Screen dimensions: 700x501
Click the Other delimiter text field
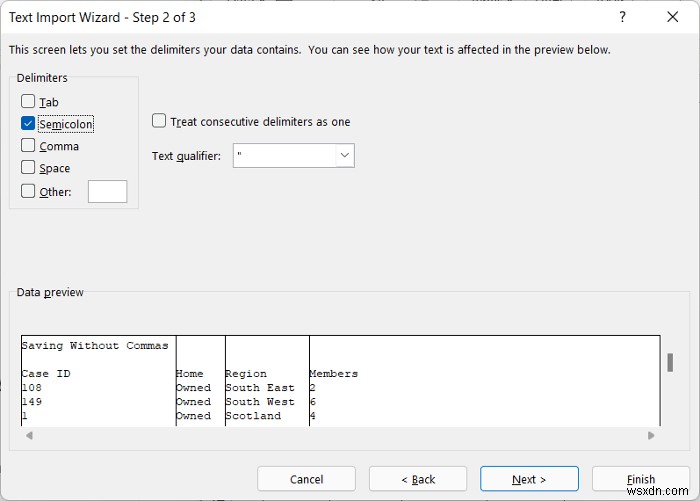click(x=108, y=192)
